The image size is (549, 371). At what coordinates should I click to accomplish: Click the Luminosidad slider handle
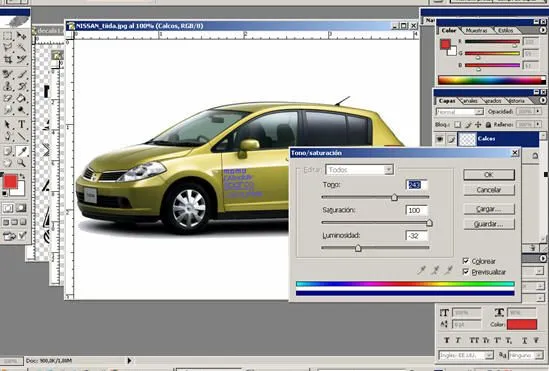point(358,248)
